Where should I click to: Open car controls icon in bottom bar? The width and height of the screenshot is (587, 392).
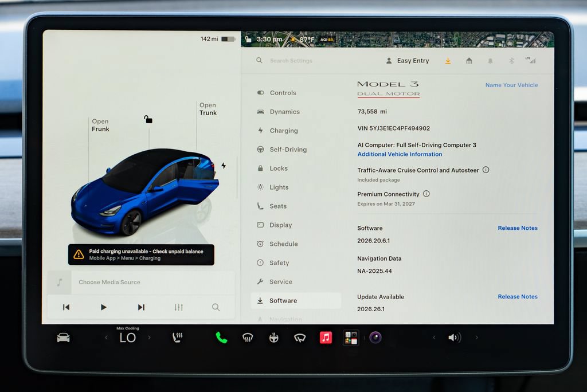point(63,338)
